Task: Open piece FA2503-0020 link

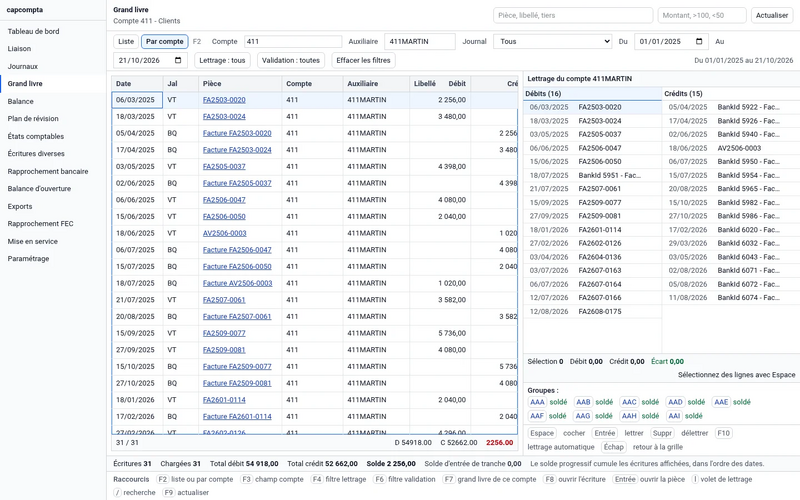Action: tap(224, 100)
